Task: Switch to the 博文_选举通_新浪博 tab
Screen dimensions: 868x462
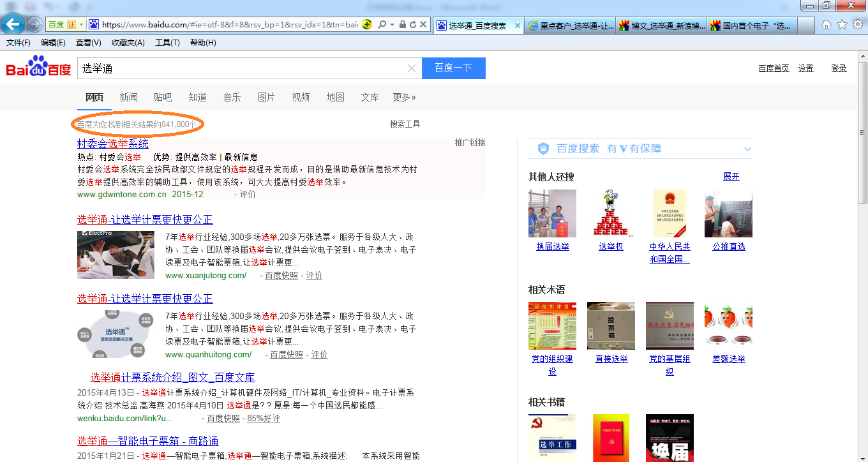Action: [662, 26]
